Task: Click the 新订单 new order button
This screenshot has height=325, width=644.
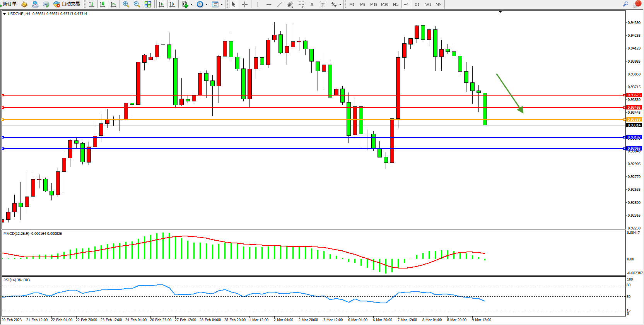Action: pyautogui.click(x=9, y=4)
